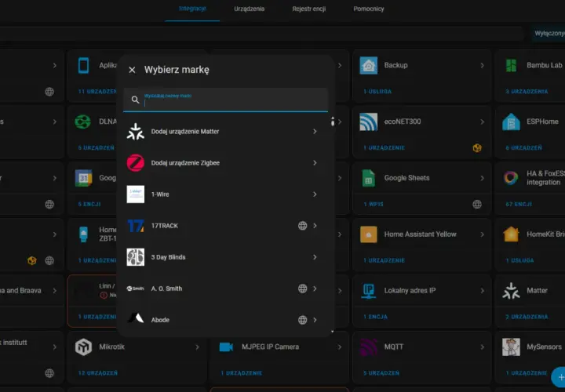Click the Lokalny adres IP icon

pyautogui.click(x=368, y=291)
